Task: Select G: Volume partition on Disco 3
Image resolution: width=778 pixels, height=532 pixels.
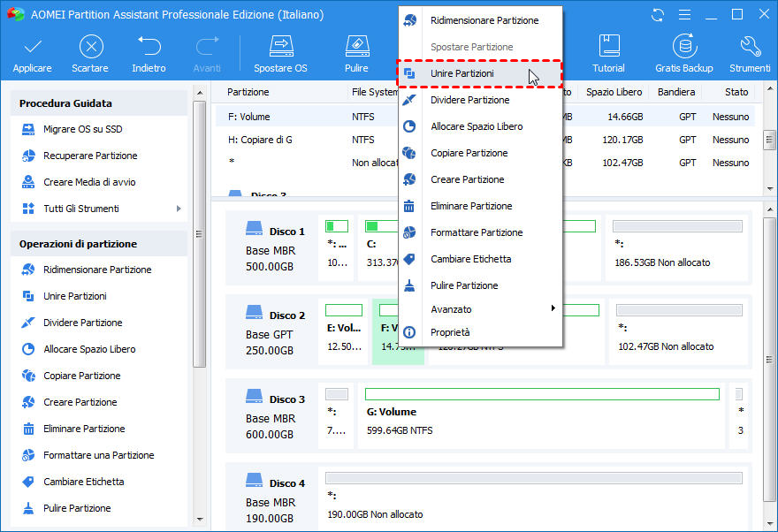Action: click(x=542, y=416)
